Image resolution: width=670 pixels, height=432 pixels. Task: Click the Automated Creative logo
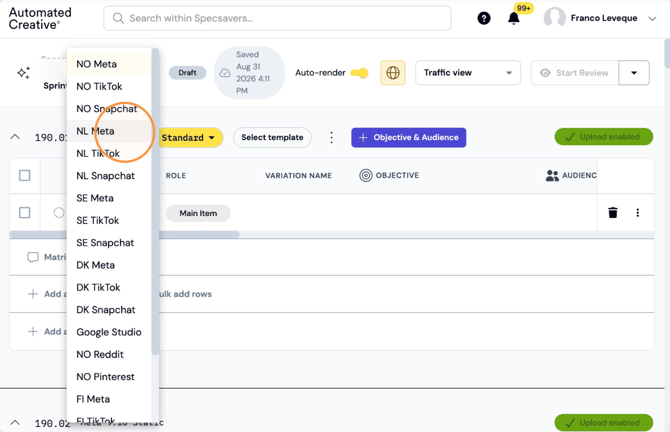click(x=40, y=18)
